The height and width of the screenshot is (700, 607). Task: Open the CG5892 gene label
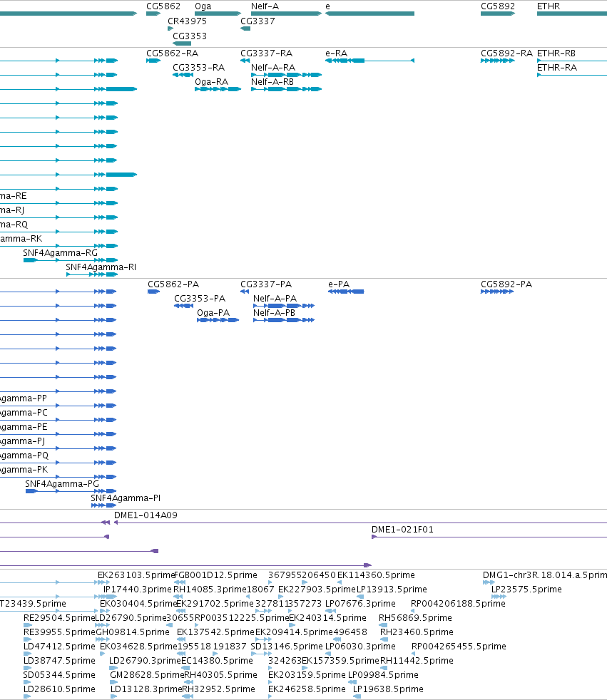point(498,6)
